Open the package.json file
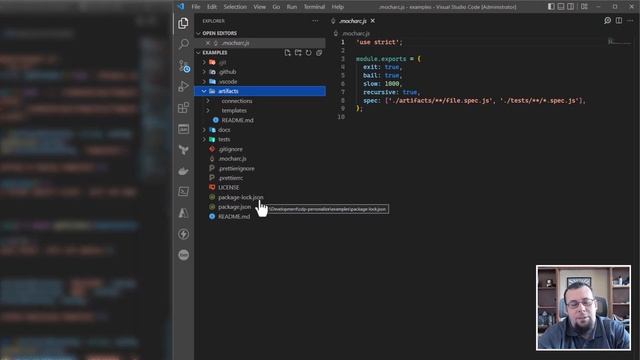640x360 pixels. coord(234,207)
